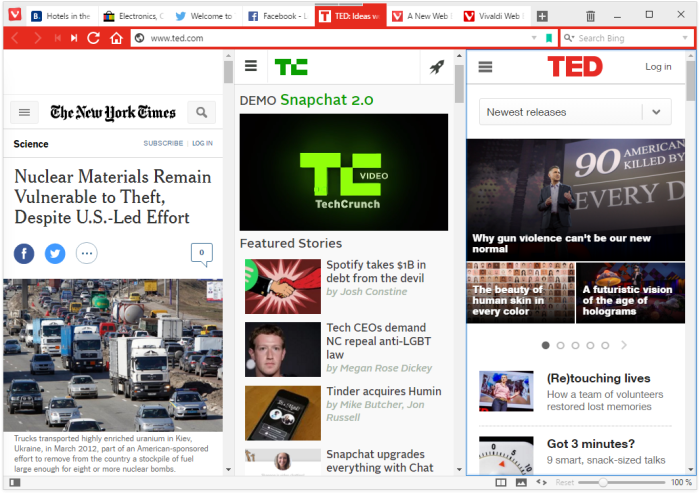The image size is (700, 494).
Task: Select the first TED carousel dot
Action: (546, 345)
